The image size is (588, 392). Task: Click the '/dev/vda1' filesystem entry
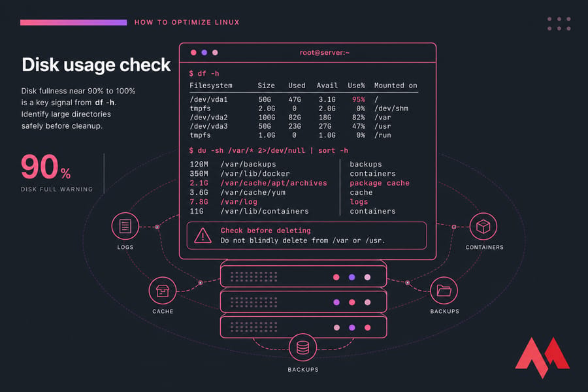click(208, 99)
